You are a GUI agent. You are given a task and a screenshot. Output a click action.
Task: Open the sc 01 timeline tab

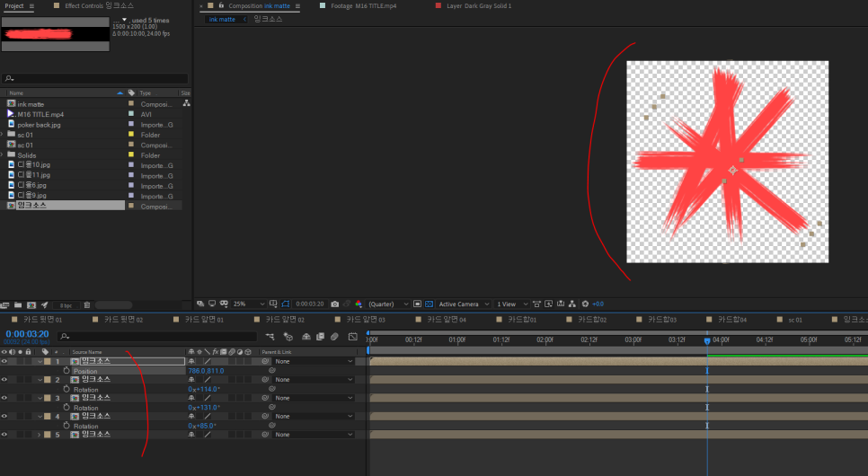click(790, 320)
